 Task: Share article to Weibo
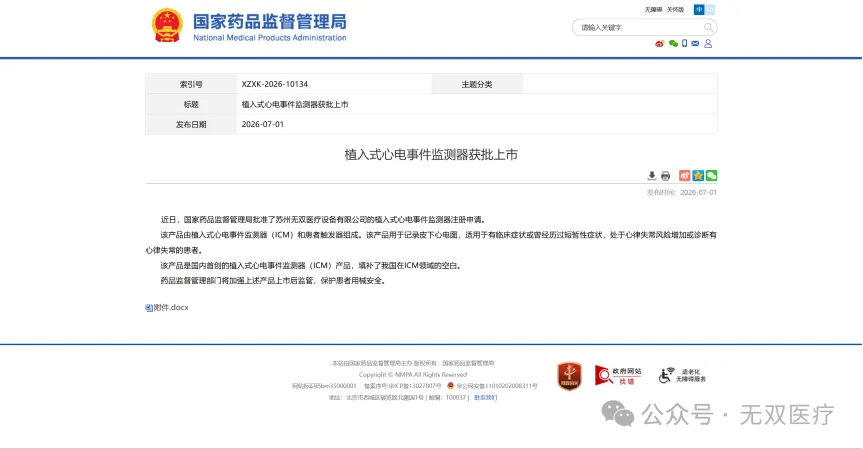[x=684, y=176]
